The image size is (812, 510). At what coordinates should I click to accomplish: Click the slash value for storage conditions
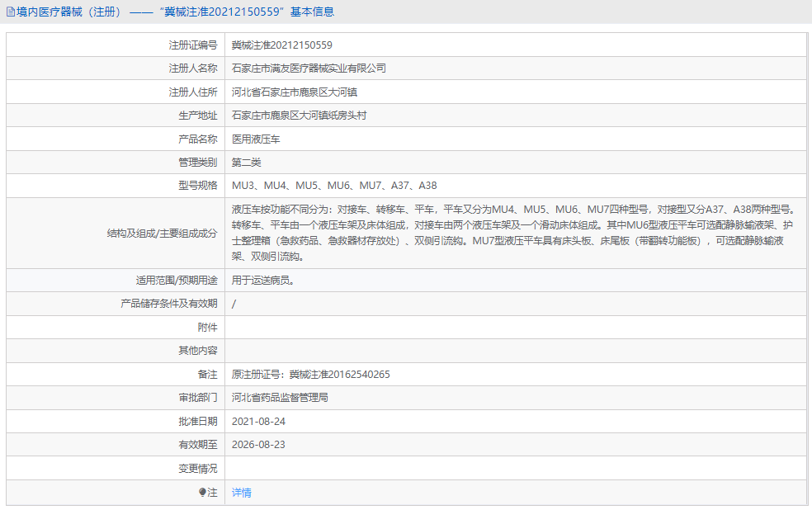point(234,304)
